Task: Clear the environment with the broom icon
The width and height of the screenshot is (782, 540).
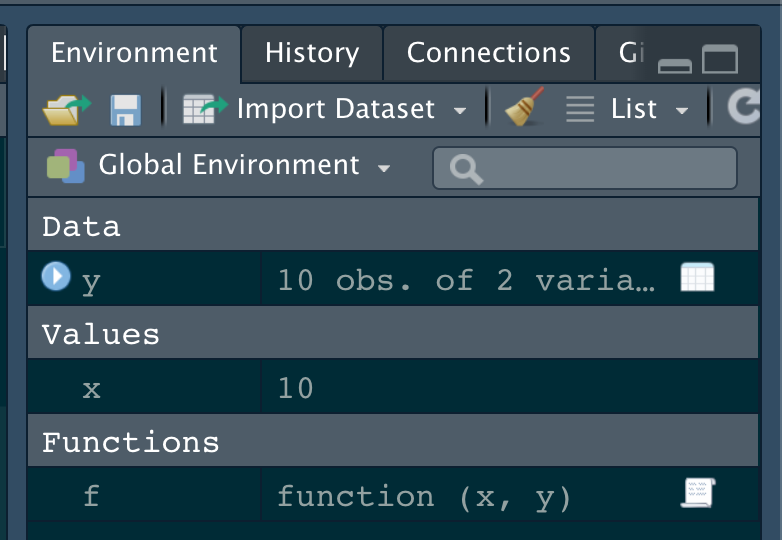Action: tap(525, 108)
